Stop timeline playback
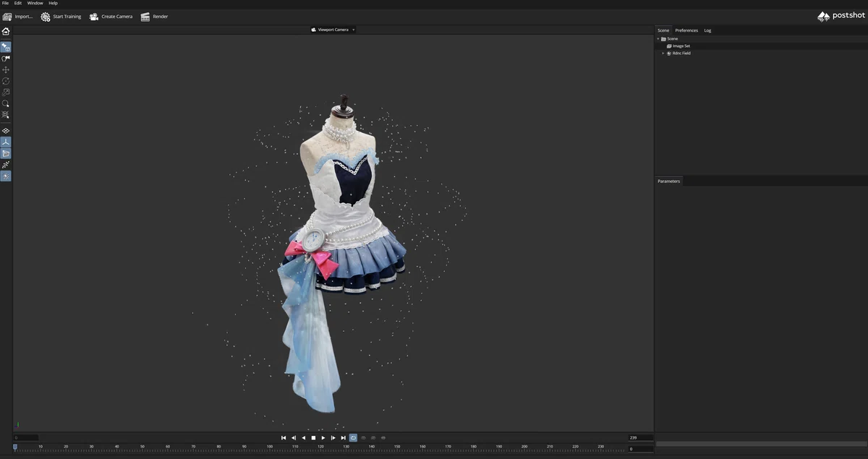 pyautogui.click(x=313, y=437)
